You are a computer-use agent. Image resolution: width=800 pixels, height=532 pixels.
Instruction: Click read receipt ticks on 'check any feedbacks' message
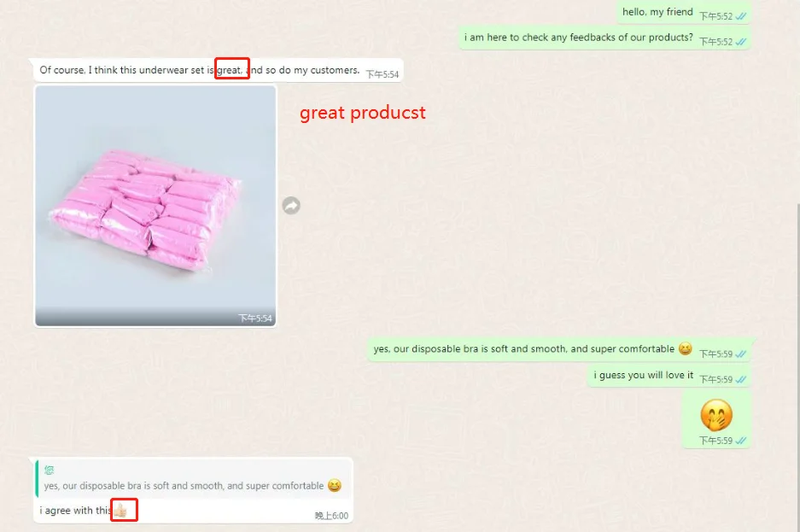[741, 42]
